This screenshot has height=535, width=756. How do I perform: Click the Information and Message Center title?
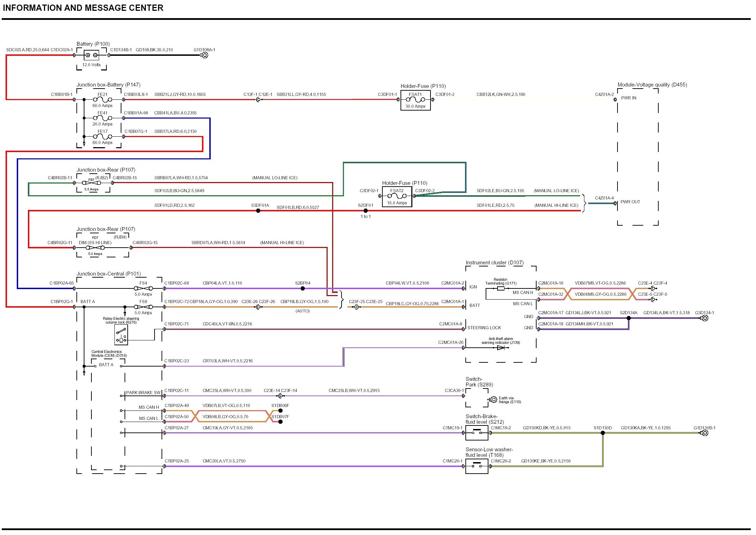tap(83, 8)
